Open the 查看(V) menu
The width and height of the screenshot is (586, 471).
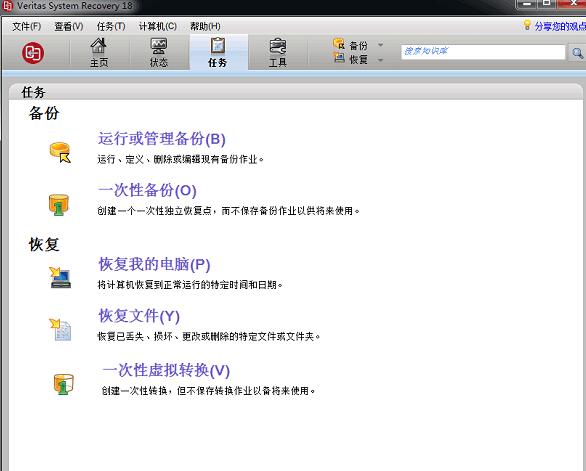(x=69, y=26)
